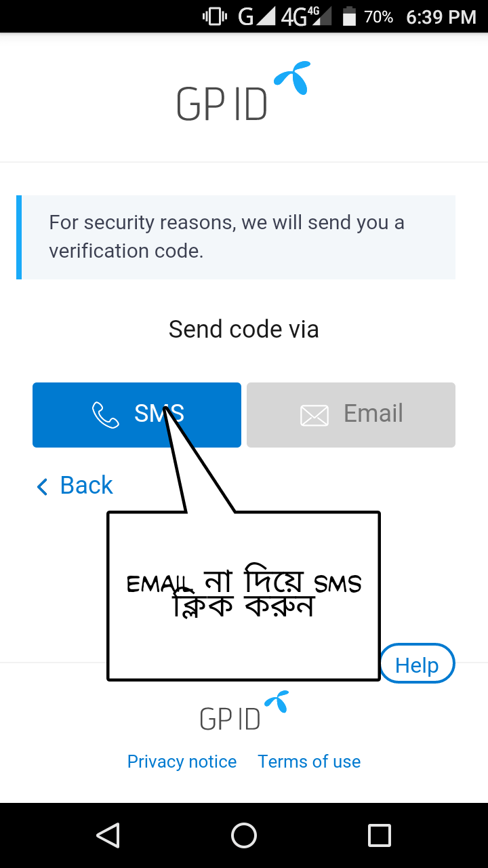
Task: Open the Privacy notice link
Action: [x=182, y=762]
